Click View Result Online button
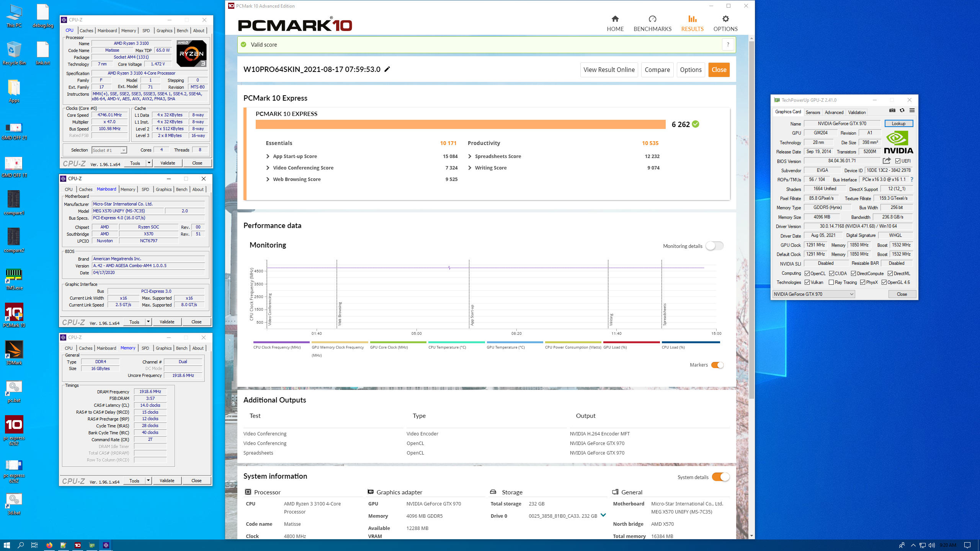Image resolution: width=980 pixels, height=551 pixels. (609, 70)
